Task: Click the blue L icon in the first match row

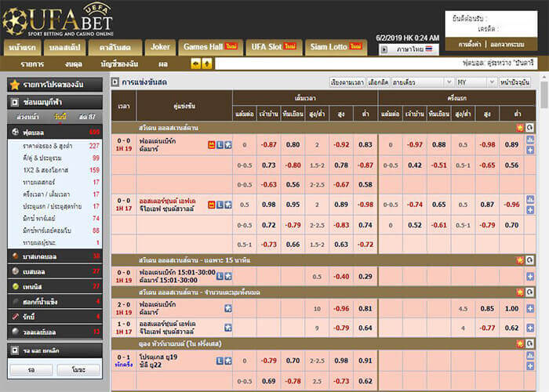Action: coord(220,144)
